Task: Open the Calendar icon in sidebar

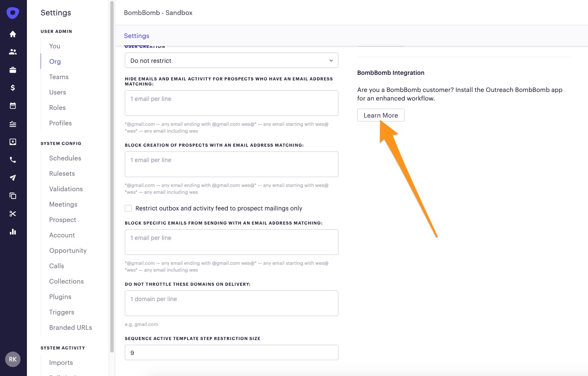Action: (13, 106)
